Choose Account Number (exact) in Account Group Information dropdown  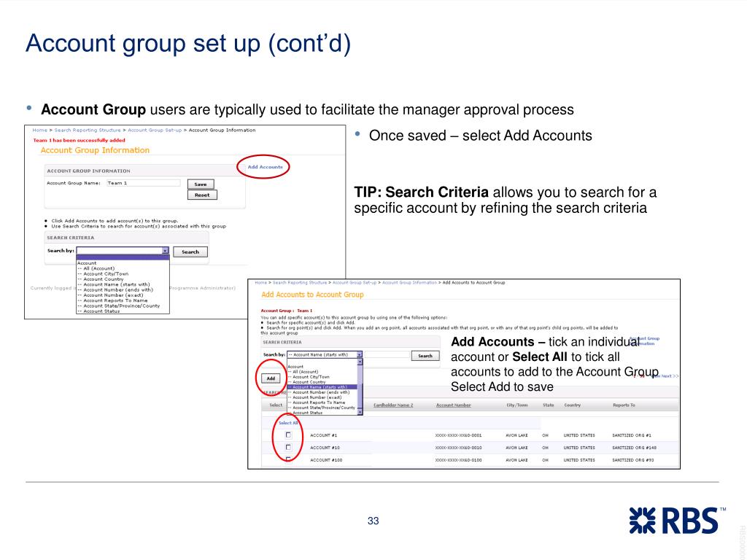pyautogui.click(x=113, y=295)
